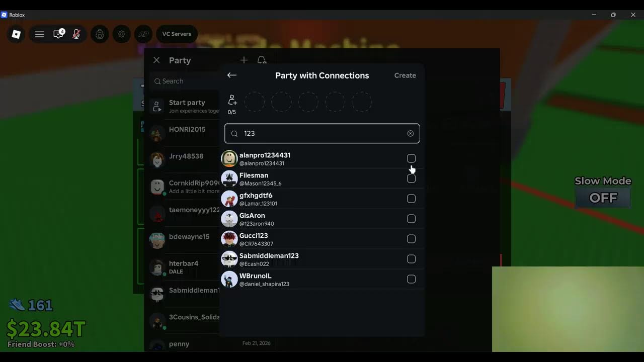Viewport: 644px width, 362px height.
Task: Select the Gucci123 checkbox
Action: 411,239
